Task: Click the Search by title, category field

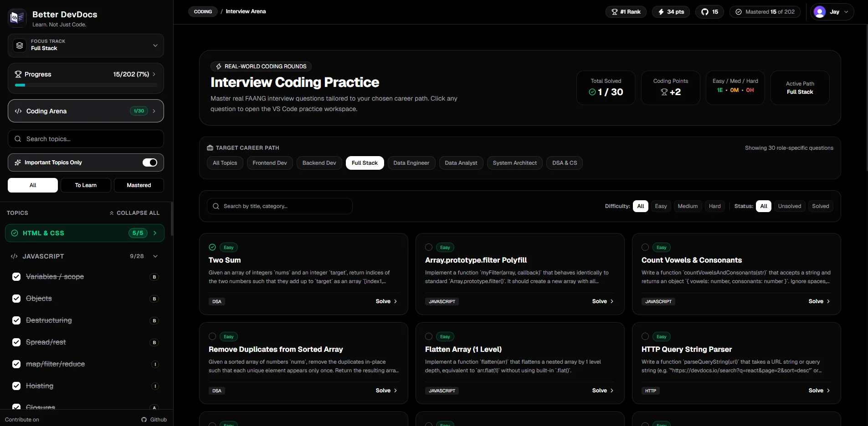Action: [280, 206]
